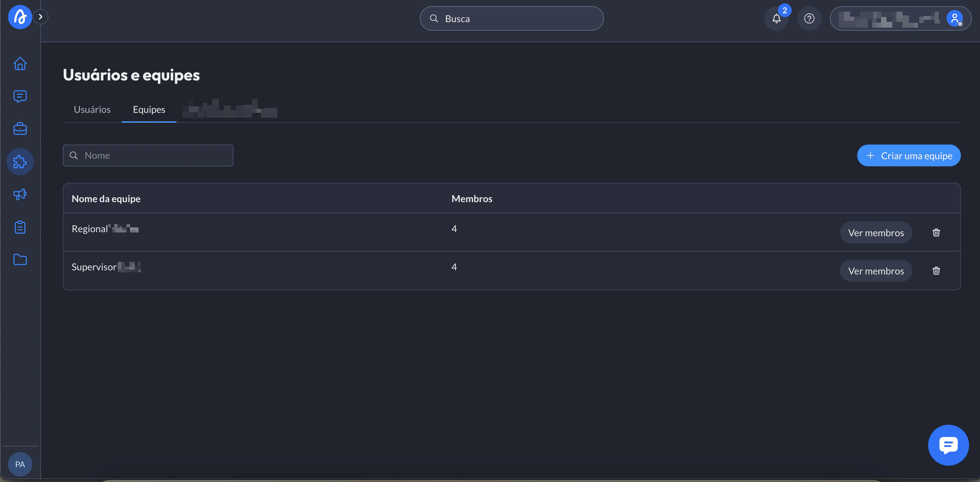This screenshot has width=980, height=482.
Task: Expand the sidebar with chevron arrow
Action: pyautogui.click(x=40, y=17)
